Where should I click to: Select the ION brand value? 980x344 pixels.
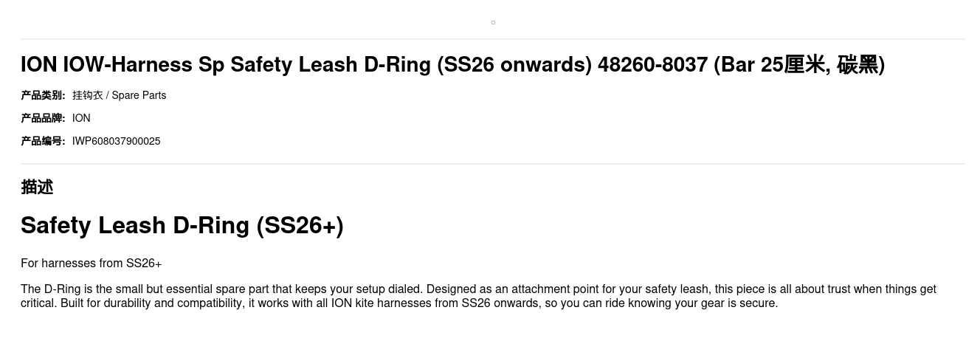click(x=81, y=118)
